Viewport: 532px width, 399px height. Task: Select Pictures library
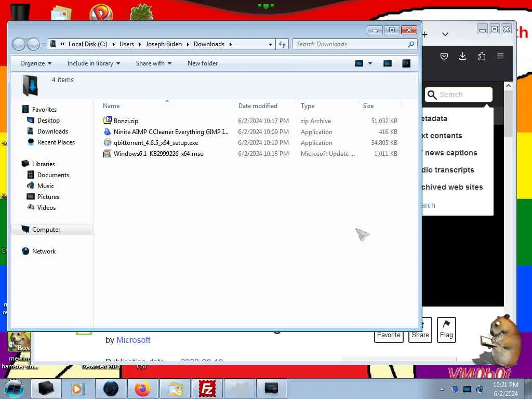tap(48, 197)
